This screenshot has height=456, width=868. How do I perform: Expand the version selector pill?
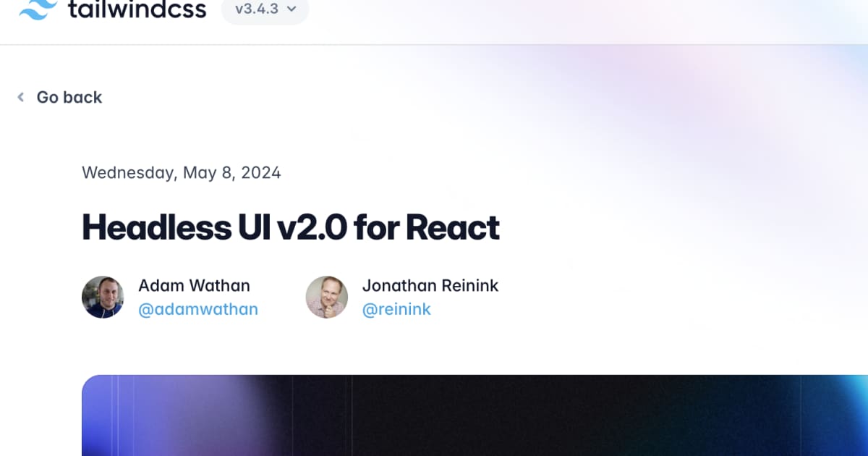click(x=265, y=9)
